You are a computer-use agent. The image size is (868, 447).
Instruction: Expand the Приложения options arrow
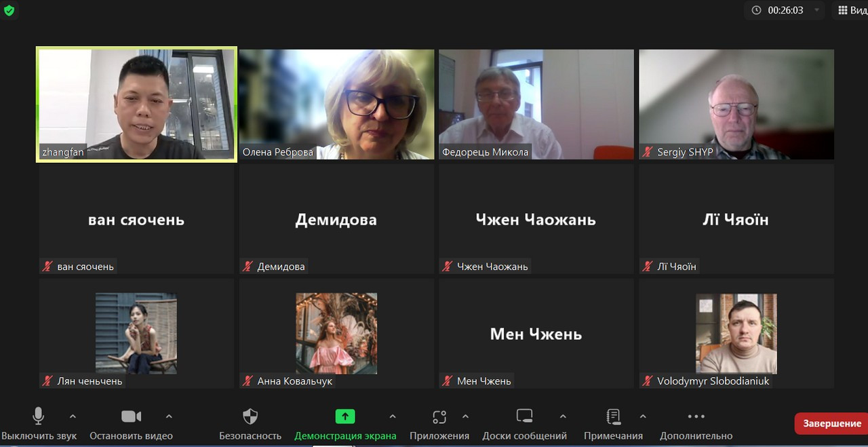pos(465,416)
